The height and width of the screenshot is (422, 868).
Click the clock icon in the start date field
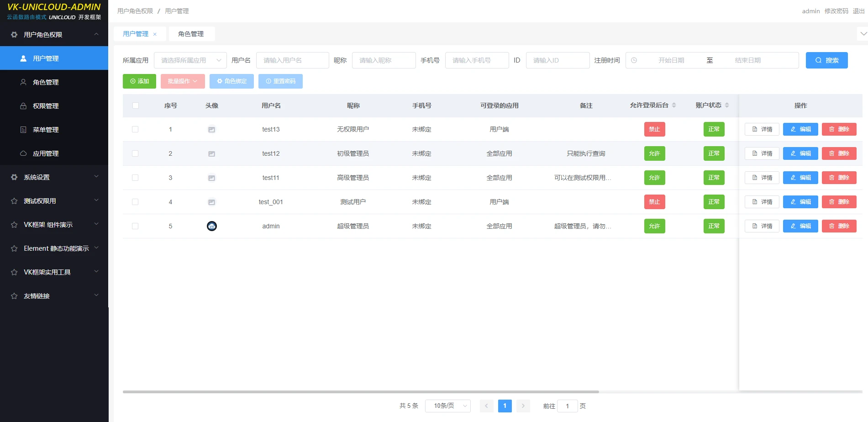click(634, 60)
